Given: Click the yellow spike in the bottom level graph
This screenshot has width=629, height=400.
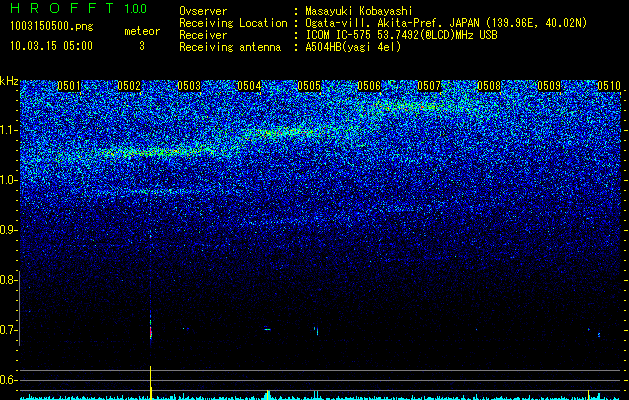Looking at the screenshot, I should pos(150,382).
